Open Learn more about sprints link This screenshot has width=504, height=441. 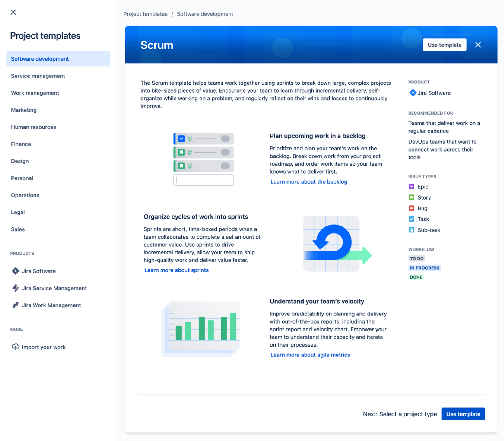pyautogui.click(x=176, y=270)
